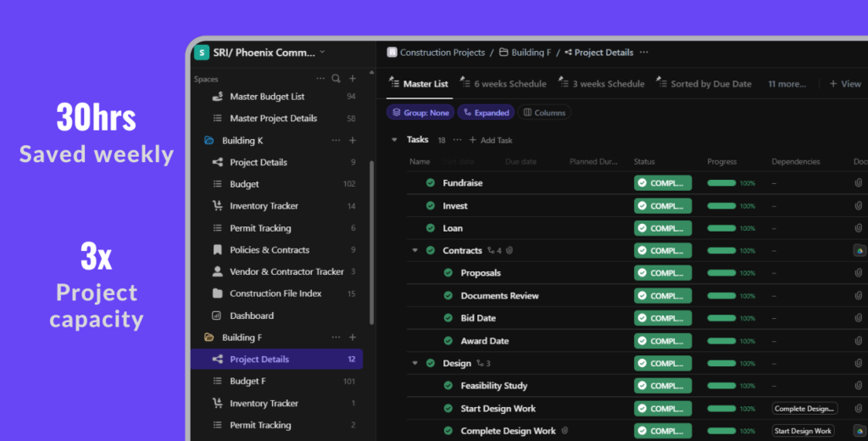This screenshot has width=868, height=441.
Task: Open the Group: None dropdown
Action: [420, 113]
